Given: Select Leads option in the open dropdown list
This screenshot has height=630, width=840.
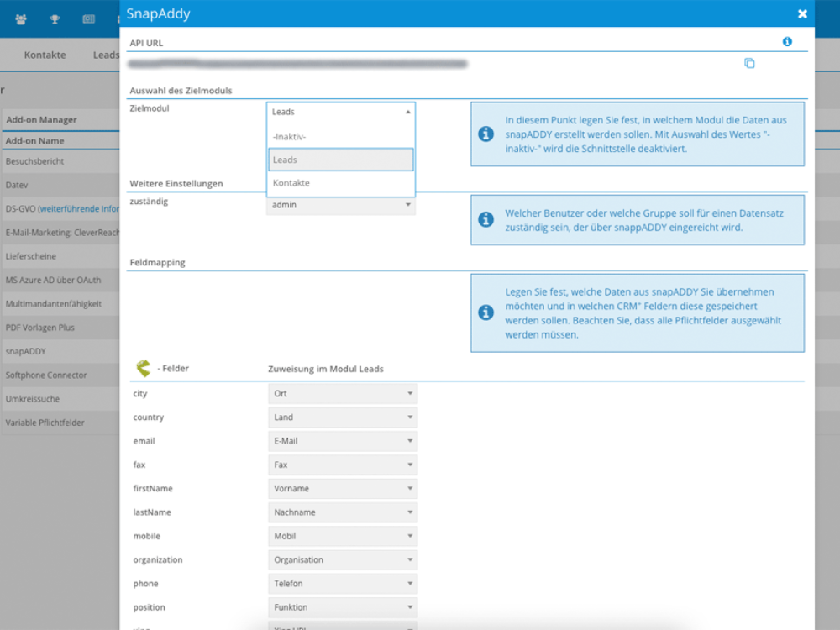Looking at the screenshot, I should point(341,160).
